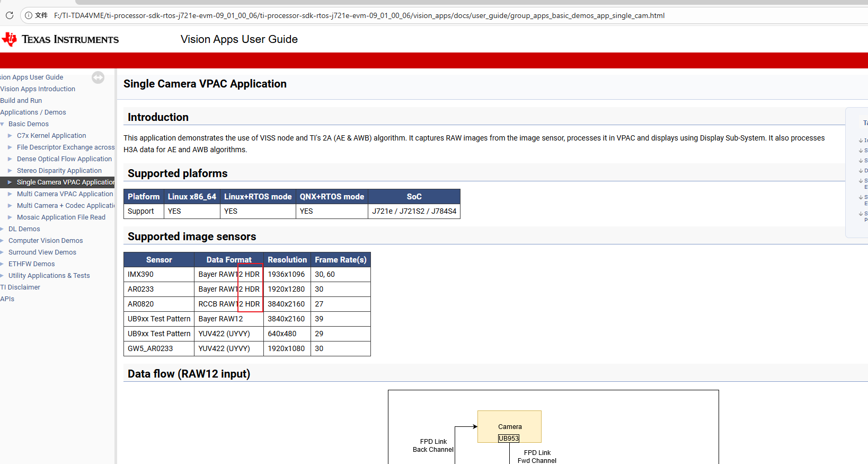The height and width of the screenshot is (464, 868).
Task: Open DL Demos in sidebar
Action: [24, 229]
